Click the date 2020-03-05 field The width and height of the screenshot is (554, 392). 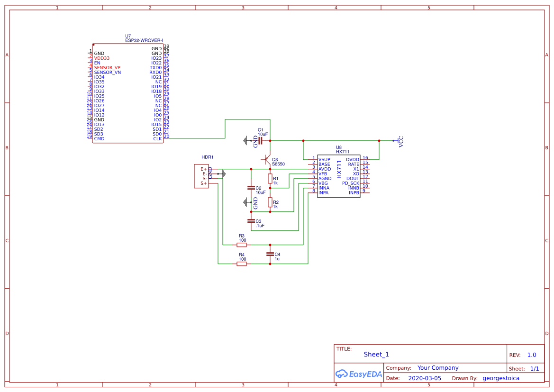[x=424, y=378]
